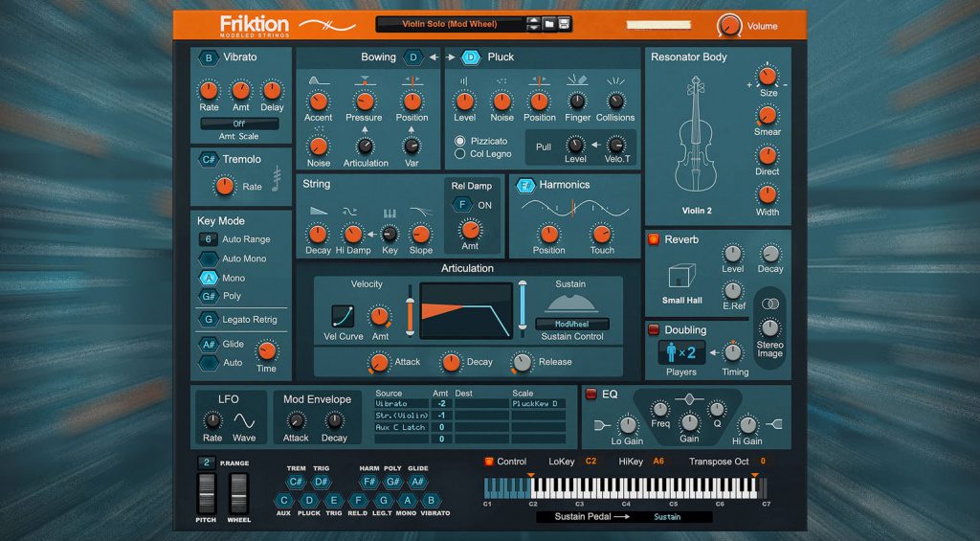Click the Small Hall room cube icon
The height and width of the screenshot is (541, 980).
click(681, 277)
